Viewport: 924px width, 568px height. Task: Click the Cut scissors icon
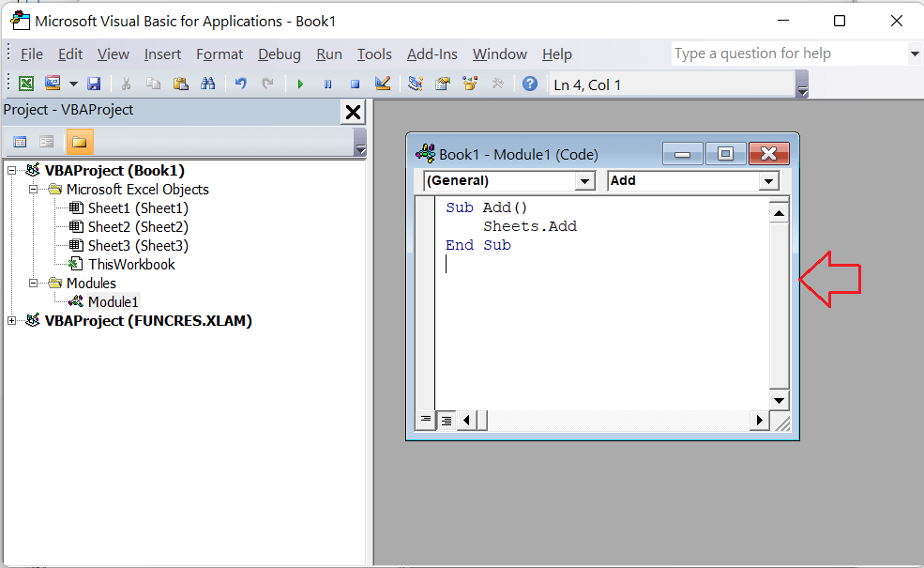[x=126, y=84]
